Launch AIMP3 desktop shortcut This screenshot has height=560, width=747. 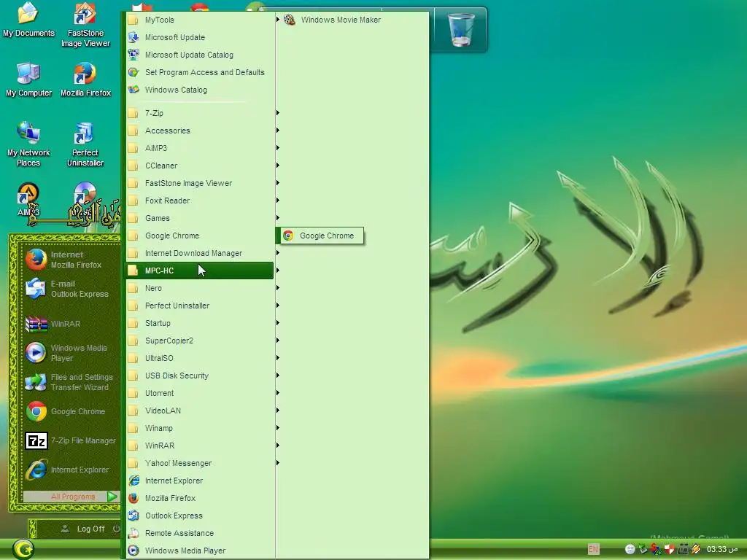pyautogui.click(x=28, y=199)
